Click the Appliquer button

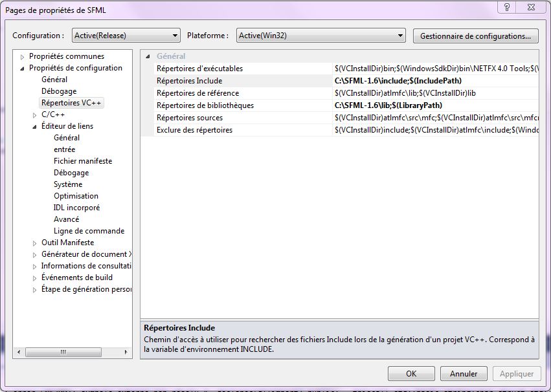[516, 373]
